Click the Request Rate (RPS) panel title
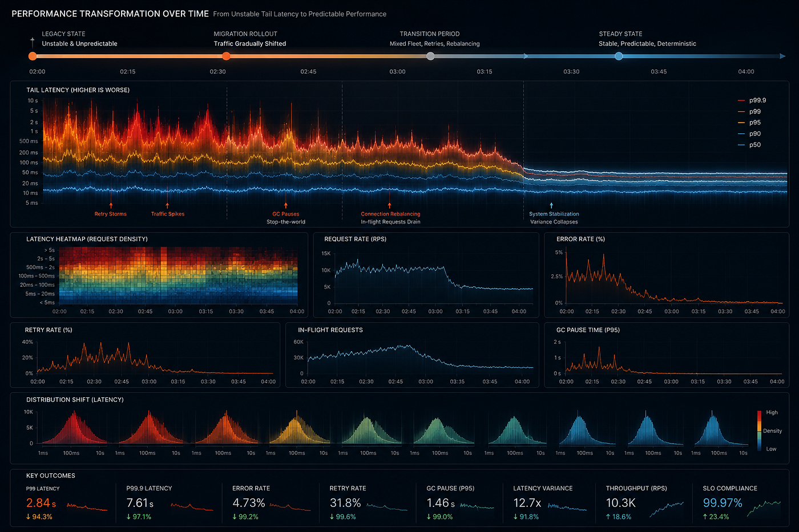The width and height of the screenshot is (799, 532). [356, 239]
